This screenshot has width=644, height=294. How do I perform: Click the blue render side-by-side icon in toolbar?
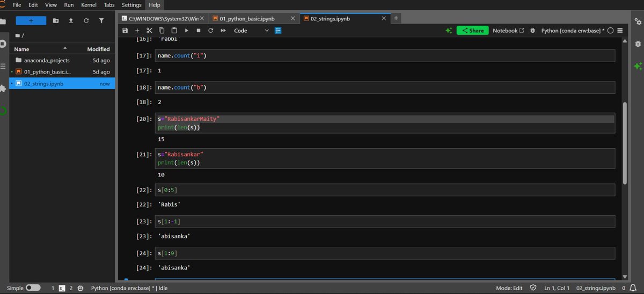[278, 31]
